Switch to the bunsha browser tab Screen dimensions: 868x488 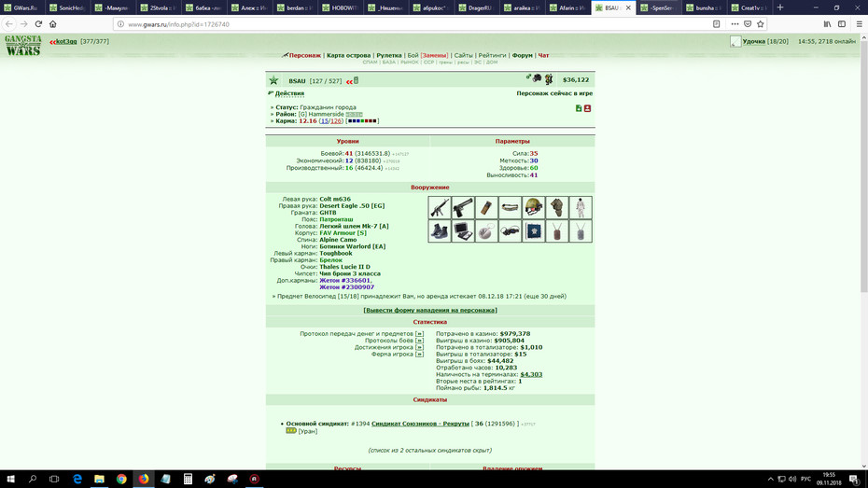[704, 7]
